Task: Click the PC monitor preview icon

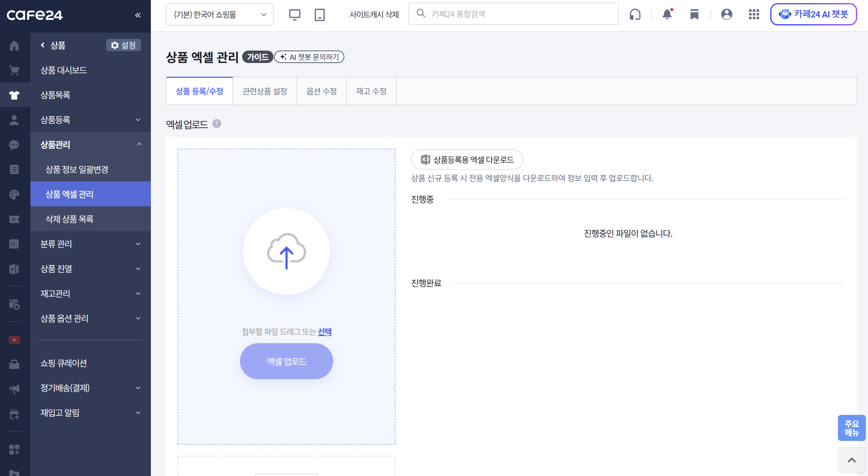Action: point(294,15)
